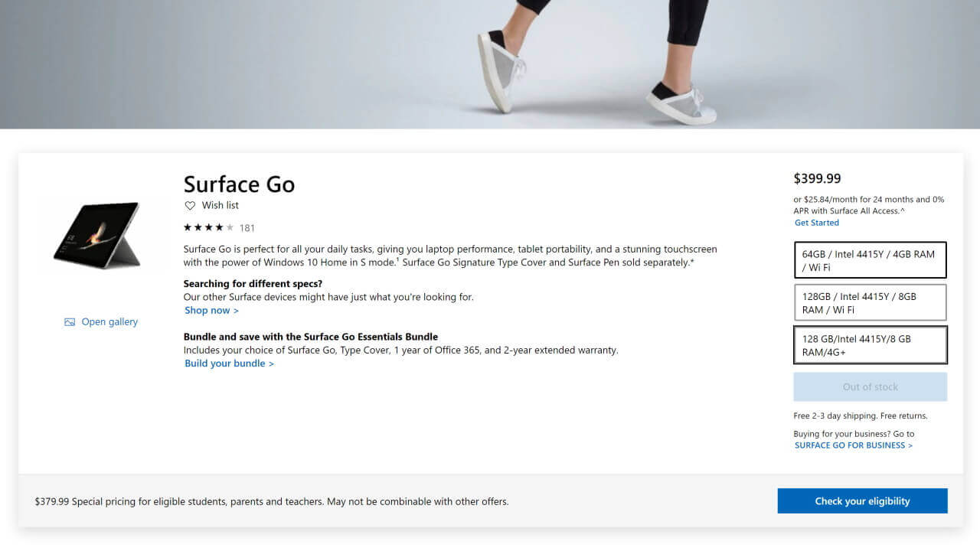980x551 pixels.
Task: Click the Wish list text label
Action: click(220, 205)
